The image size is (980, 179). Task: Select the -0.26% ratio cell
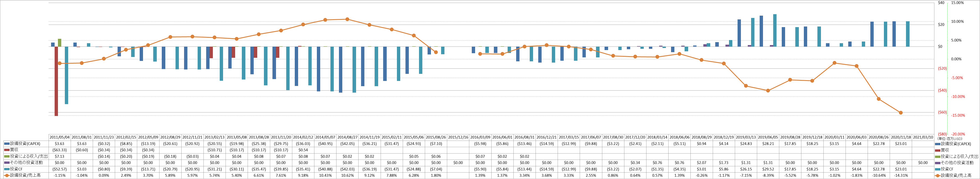click(701, 176)
